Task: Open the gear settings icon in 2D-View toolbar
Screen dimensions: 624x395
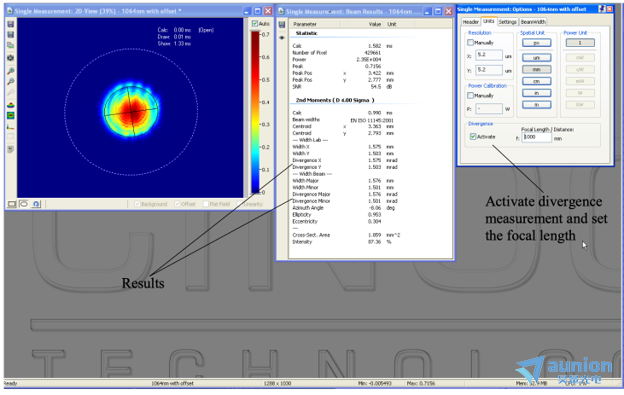Action: [x=11, y=58]
